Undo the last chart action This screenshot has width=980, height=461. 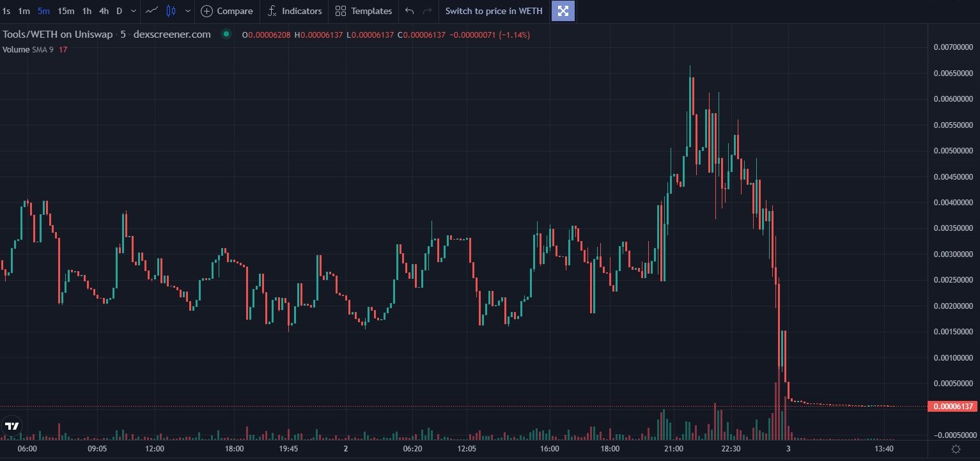tap(410, 11)
